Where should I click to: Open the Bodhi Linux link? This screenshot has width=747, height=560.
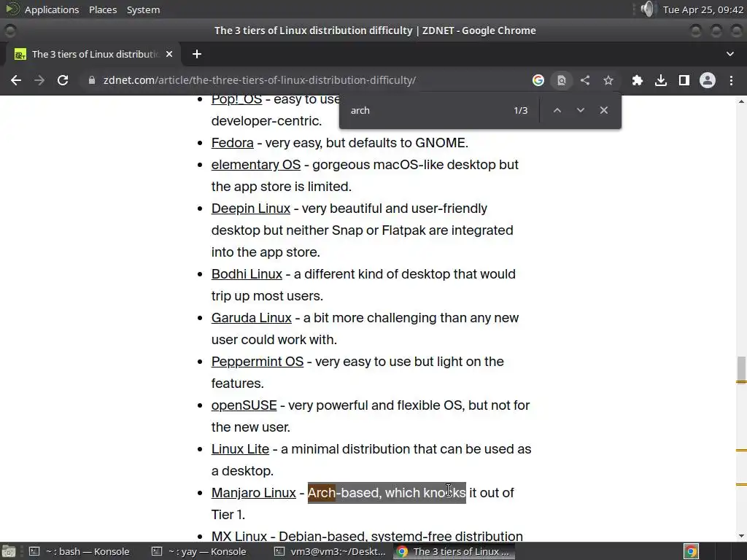247,274
